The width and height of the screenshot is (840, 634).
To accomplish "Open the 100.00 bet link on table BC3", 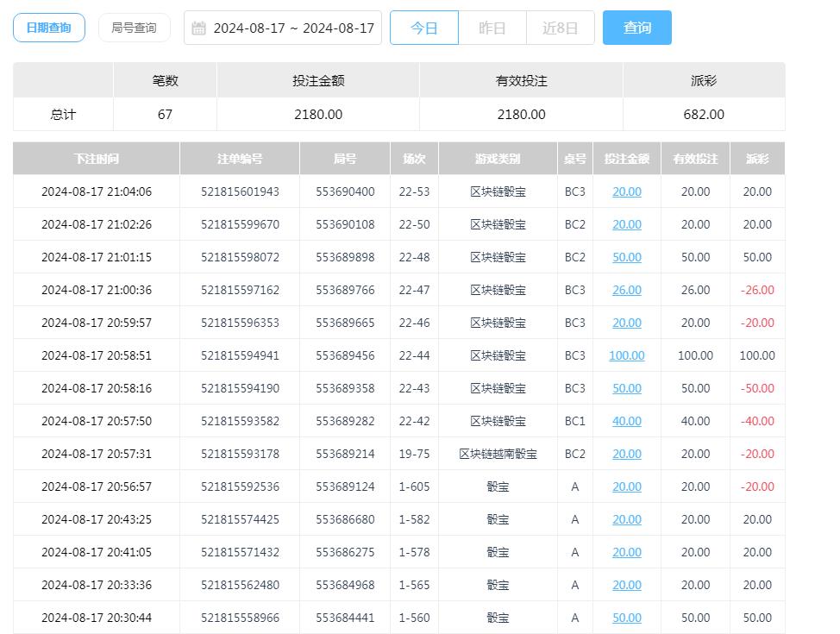I will [626, 355].
